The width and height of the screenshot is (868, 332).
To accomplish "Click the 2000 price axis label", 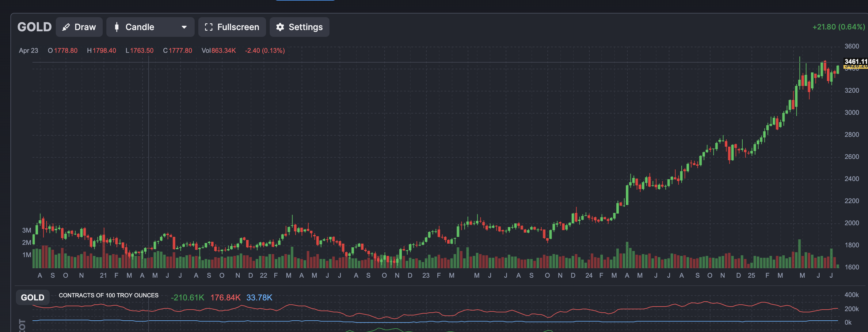I will [851, 223].
